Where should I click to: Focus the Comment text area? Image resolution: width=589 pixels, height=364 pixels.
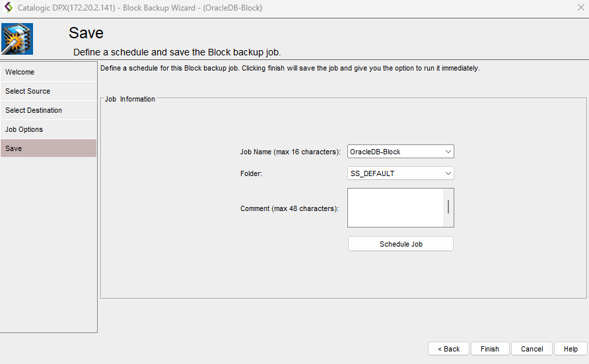(x=395, y=208)
